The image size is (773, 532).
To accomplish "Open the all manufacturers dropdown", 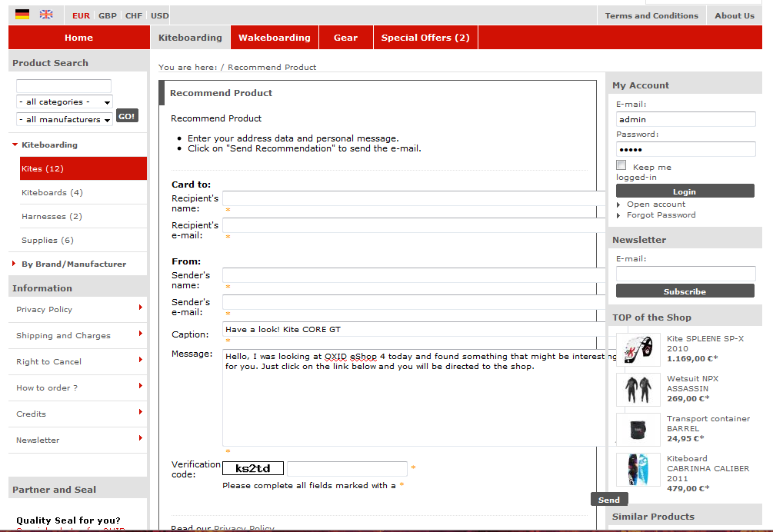I will point(65,119).
